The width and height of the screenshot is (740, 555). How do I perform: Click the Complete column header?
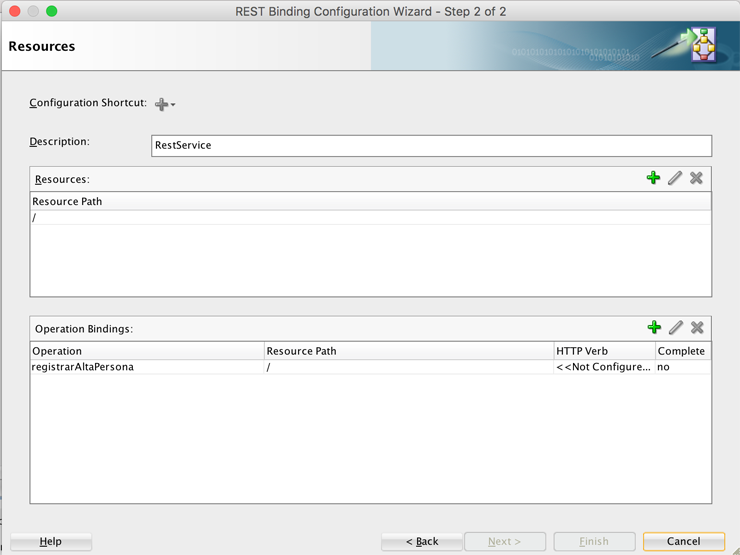(683, 351)
